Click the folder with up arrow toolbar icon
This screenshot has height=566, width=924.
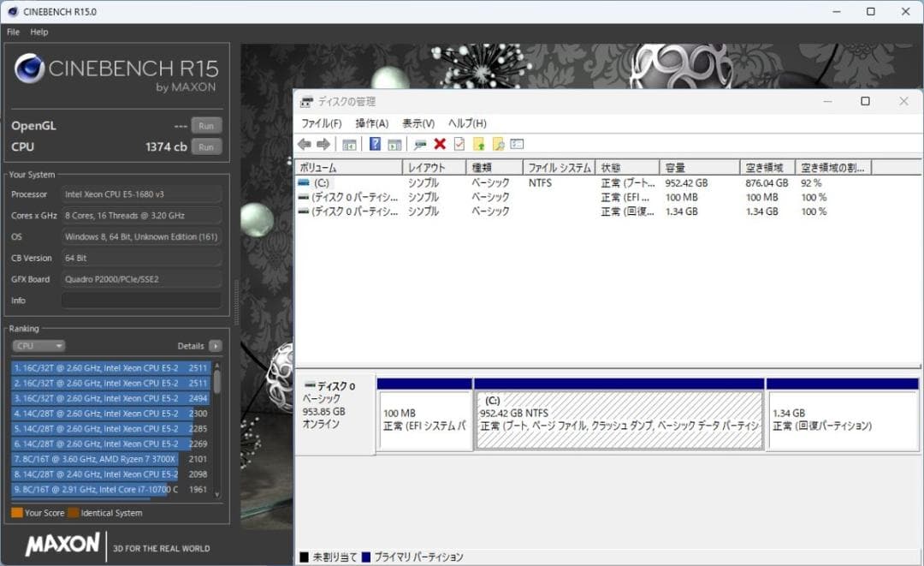pyautogui.click(x=480, y=143)
